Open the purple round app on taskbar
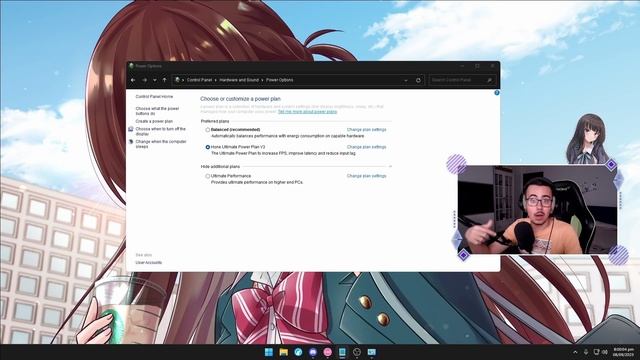The height and width of the screenshot is (360, 640). (313, 352)
